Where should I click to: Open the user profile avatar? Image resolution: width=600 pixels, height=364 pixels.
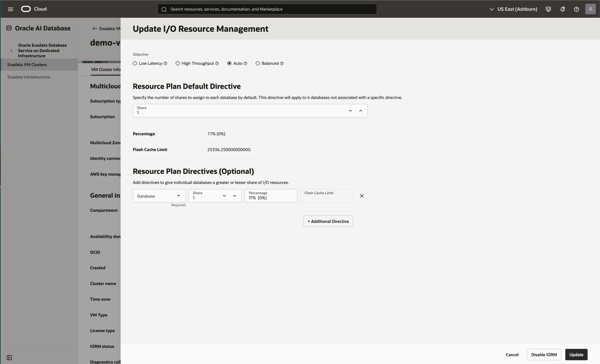click(591, 9)
